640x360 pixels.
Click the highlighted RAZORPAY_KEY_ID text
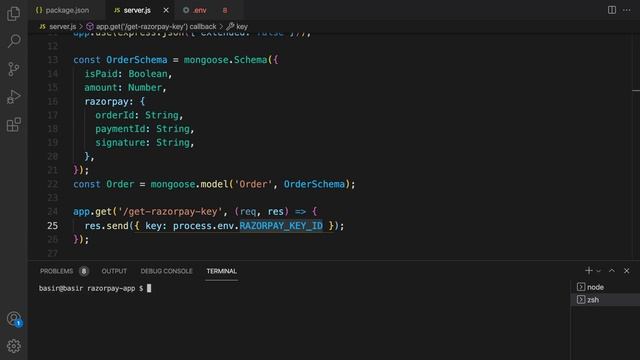[281, 226]
